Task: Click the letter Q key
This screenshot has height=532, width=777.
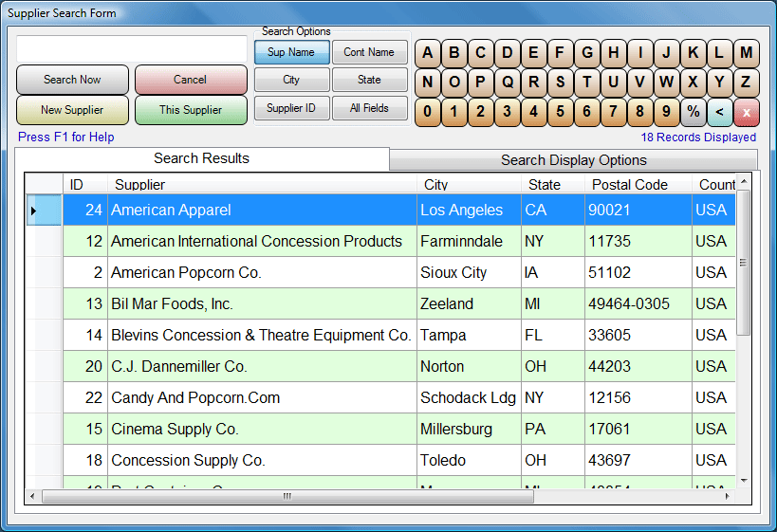Action: point(507,83)
